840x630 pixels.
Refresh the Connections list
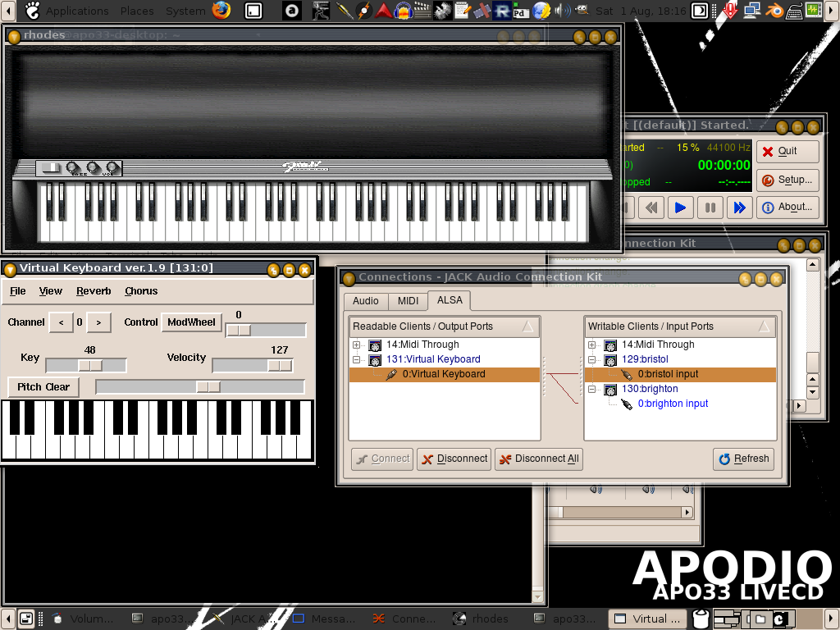coord(743,459)
